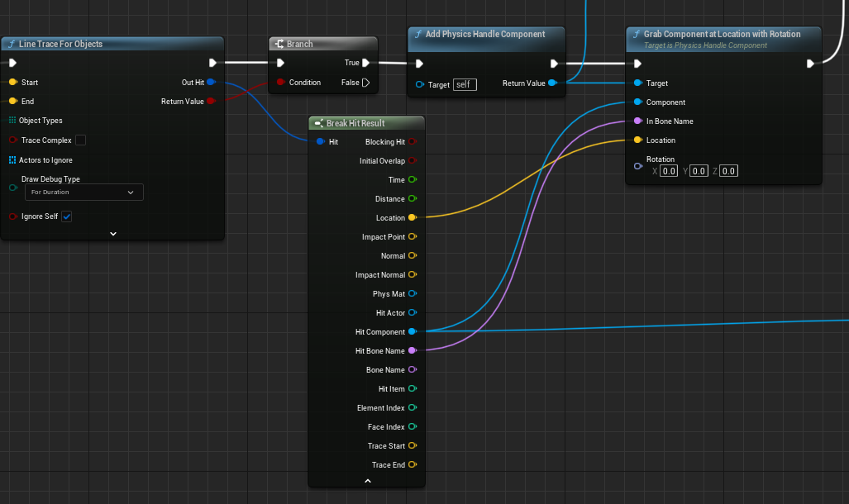849x504 pixels.
Task: Click Add Physics Handle Target input pin
Action: point(420,84)
